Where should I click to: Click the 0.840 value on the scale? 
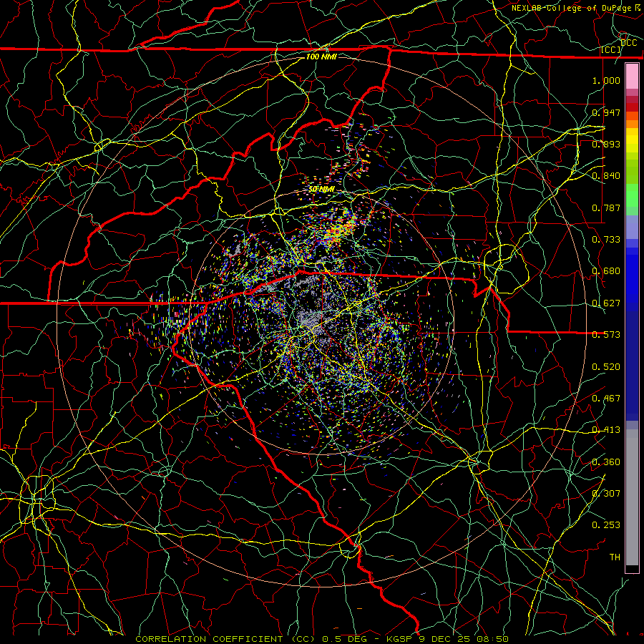606,176
